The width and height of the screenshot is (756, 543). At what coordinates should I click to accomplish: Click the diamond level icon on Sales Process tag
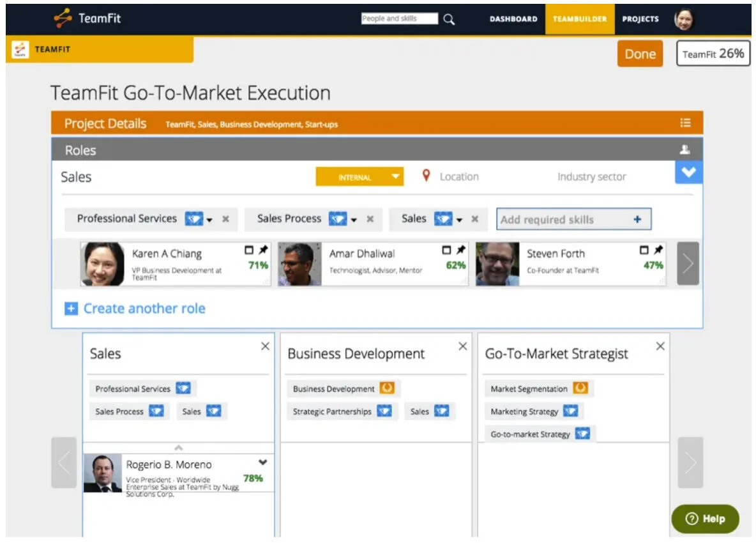click(x=338, y=219)
